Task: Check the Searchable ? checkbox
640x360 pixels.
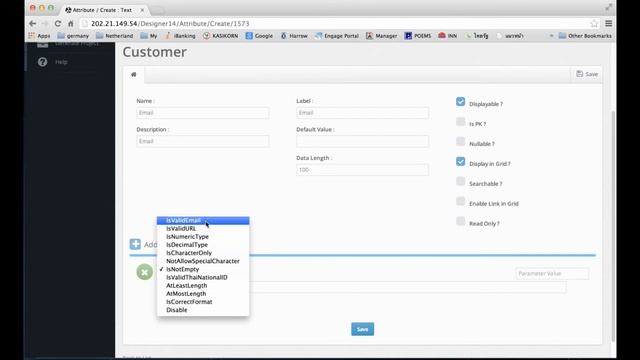Action: pyautogui.click(x=460, y=182)
